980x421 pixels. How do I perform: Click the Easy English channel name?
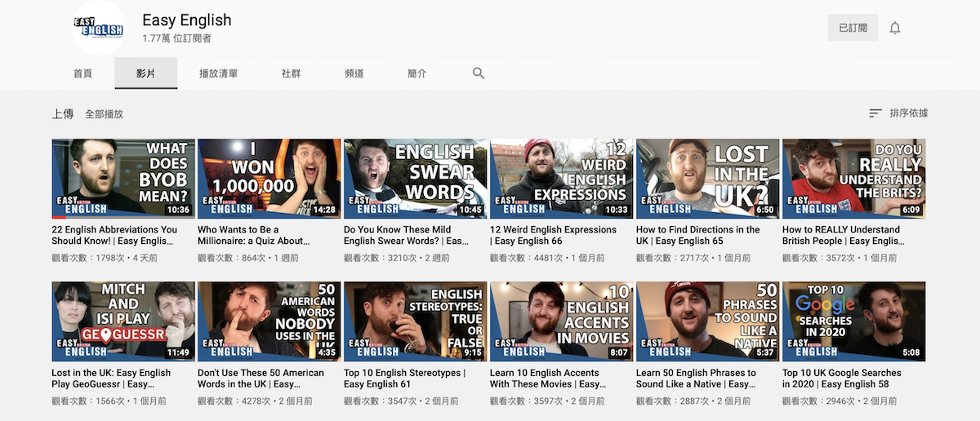187,20
